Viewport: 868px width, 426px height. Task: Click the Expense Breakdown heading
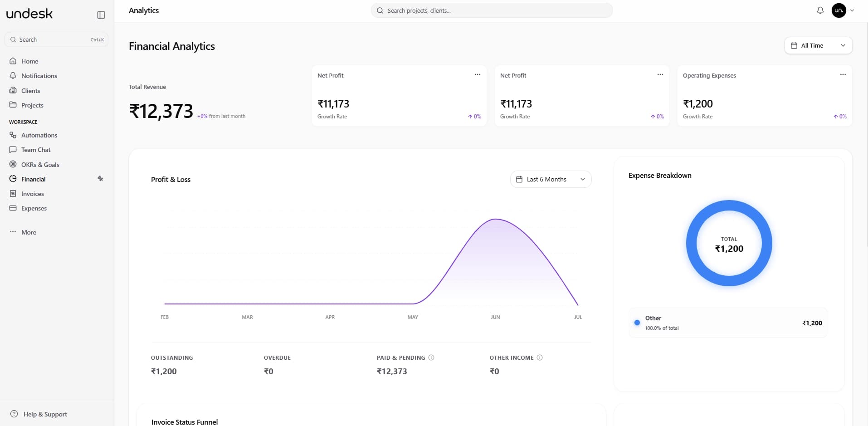coord(660,176)
